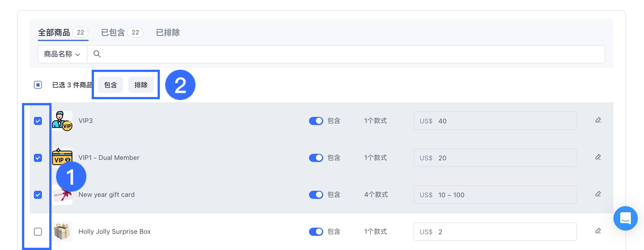Click the 包含 bulk action button
644x250 pixels.
pyautogui.click(x=110, y=85)
